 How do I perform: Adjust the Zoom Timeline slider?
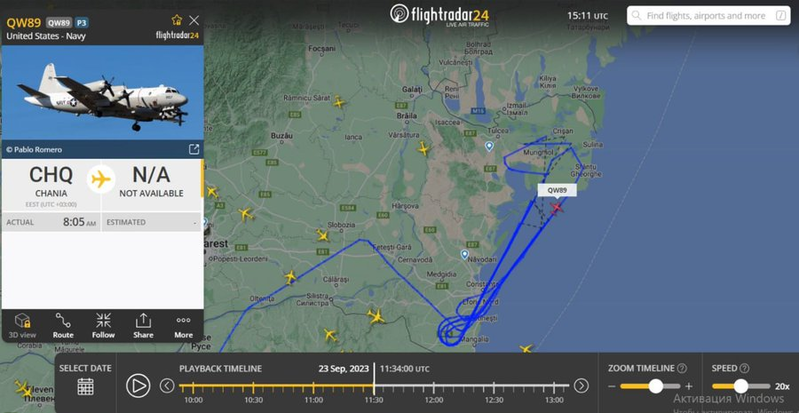[x=655, y=386]
